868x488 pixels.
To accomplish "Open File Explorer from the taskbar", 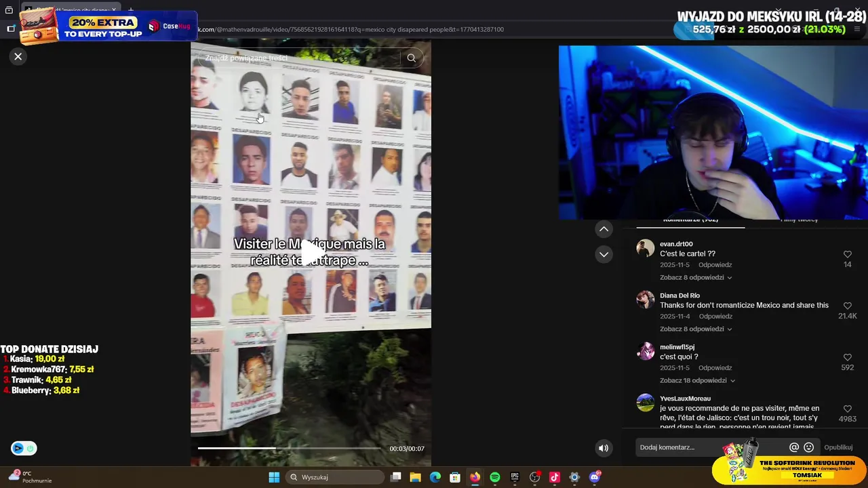I will [416, 477].
